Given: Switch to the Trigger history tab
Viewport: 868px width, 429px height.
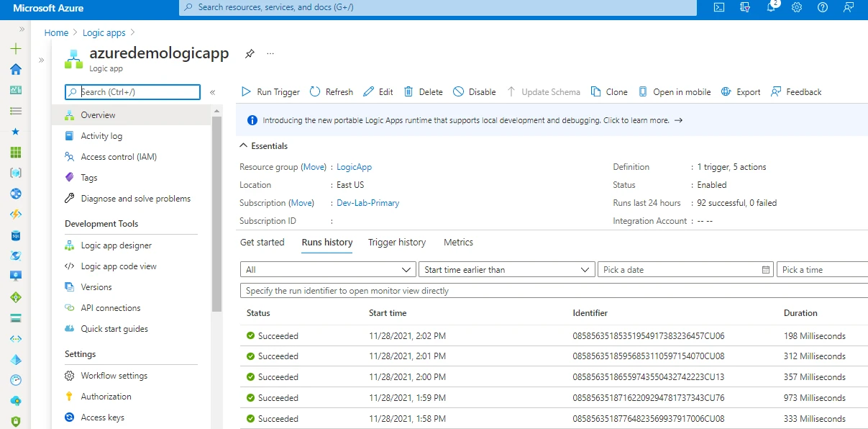Looking at the screenshot, I should click(397, 243).
